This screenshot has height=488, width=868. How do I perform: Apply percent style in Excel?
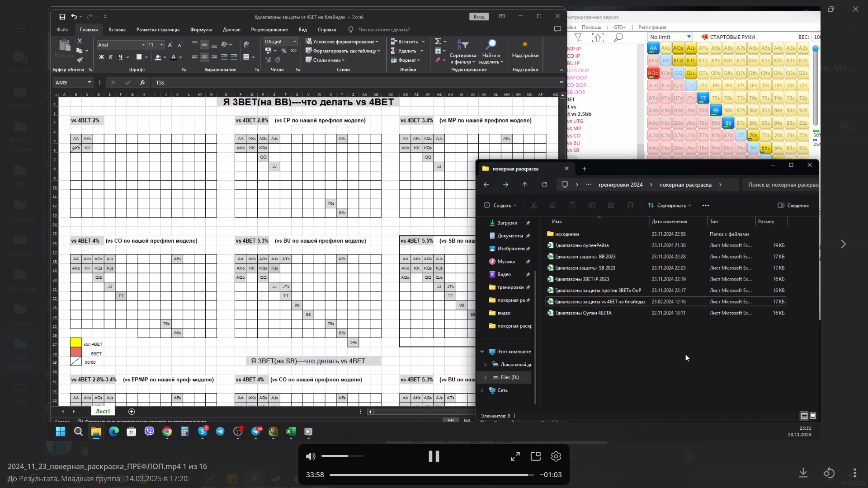284,51
